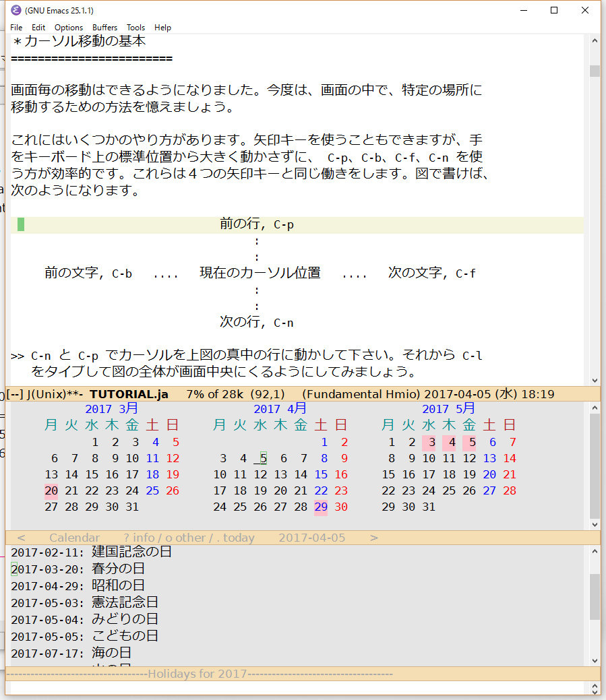Select the '2017 5月' month header

point(448,408)
